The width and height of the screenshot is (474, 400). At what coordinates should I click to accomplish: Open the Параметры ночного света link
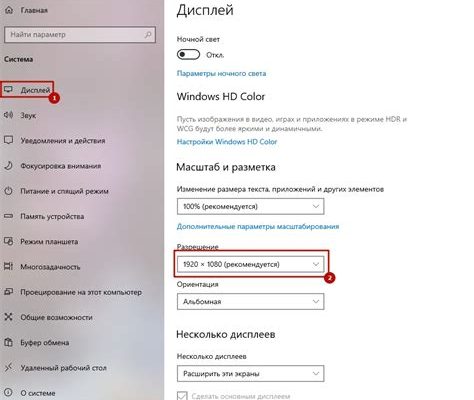coord(221,73)
